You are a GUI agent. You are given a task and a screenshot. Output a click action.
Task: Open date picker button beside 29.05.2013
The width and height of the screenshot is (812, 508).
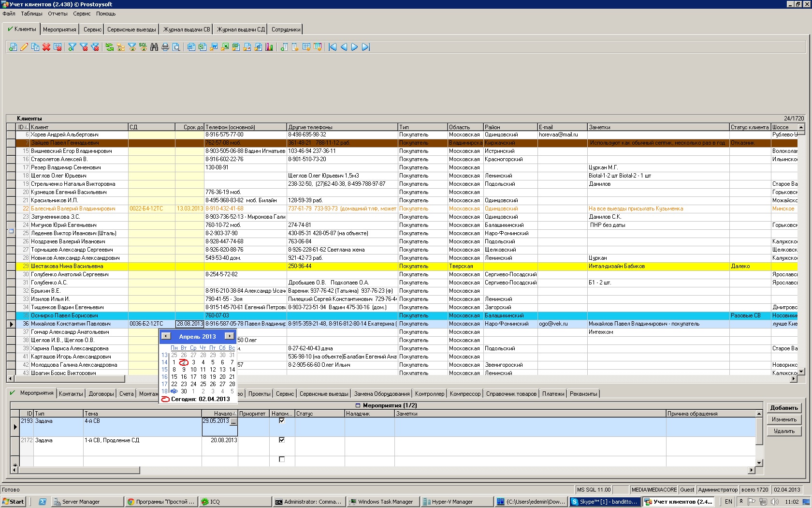point(233,422)
